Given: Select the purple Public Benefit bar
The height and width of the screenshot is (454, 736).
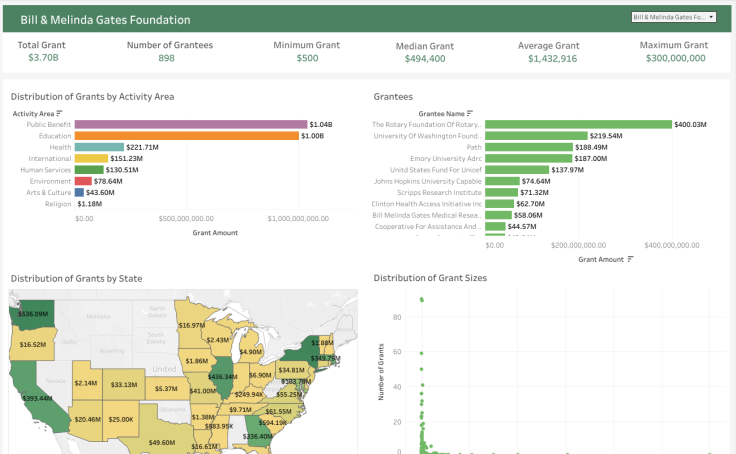Looking at the screenshot, I should (190, 124).
